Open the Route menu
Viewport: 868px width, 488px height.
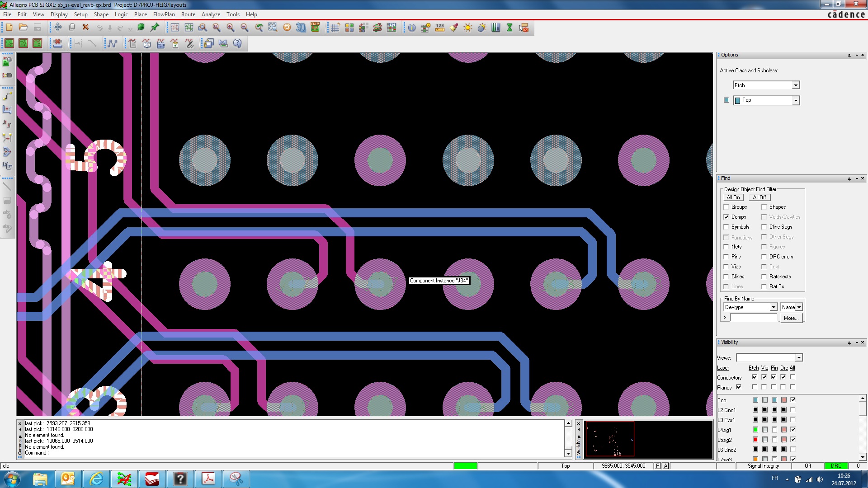[x=188, y=14]
